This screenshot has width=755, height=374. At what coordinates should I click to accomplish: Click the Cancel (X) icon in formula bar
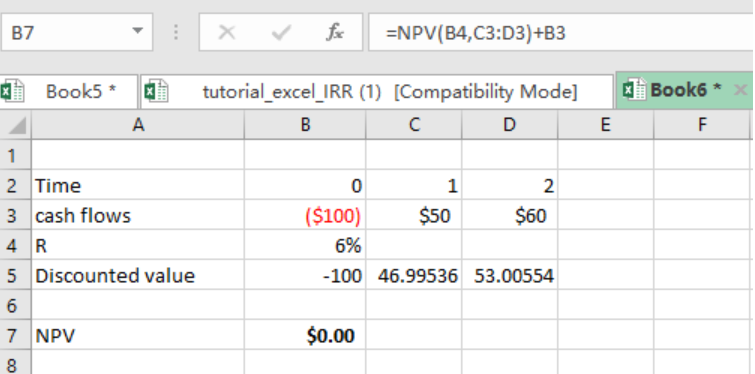point(226,32)
